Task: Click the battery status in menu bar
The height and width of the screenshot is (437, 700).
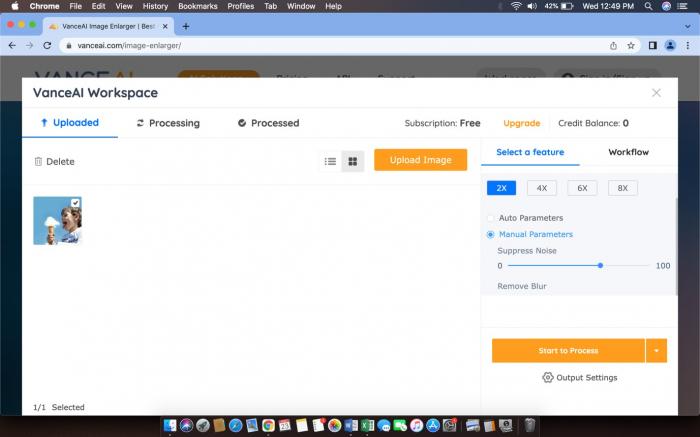Action: [x=559, y=6]
